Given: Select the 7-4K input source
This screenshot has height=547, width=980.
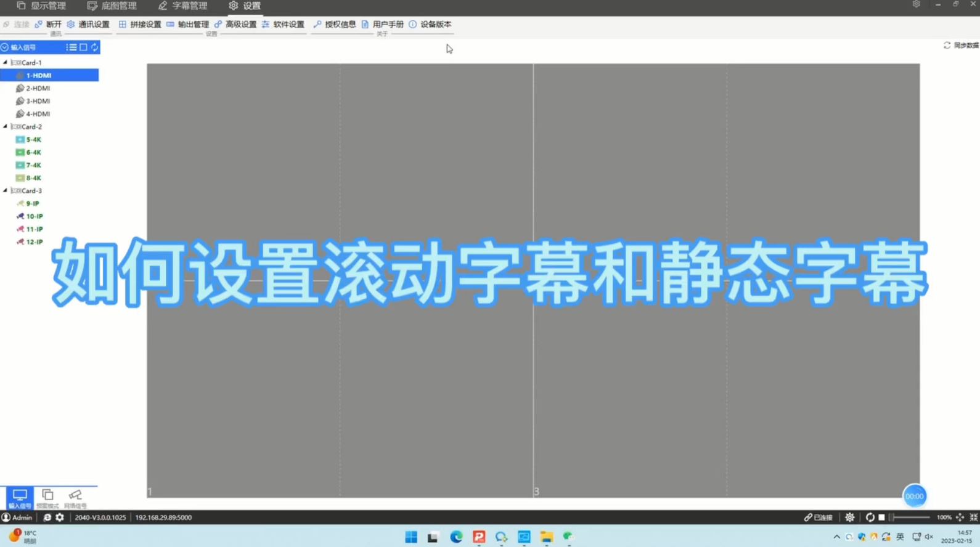Looking at the screenshot, I should click(x=28, y=165).
